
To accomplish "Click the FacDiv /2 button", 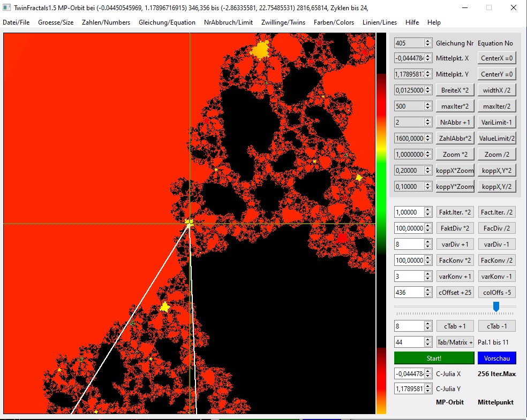I will (x=497, y=228).
